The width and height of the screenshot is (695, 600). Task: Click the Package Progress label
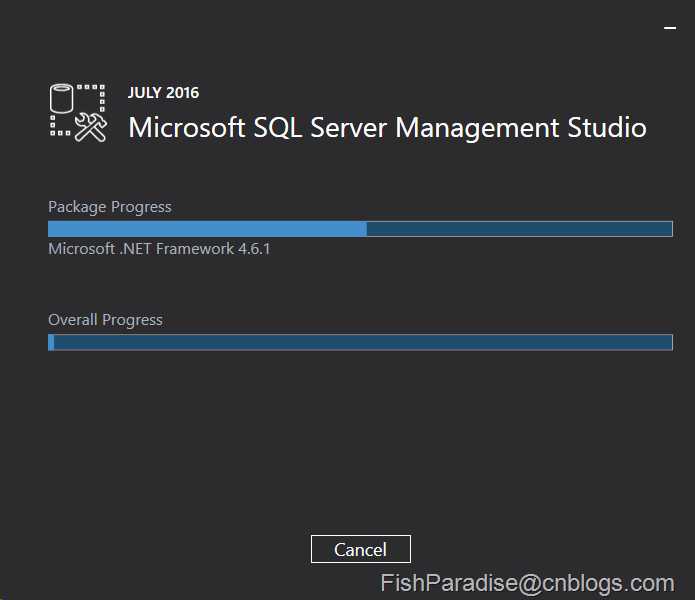click(109, 207)
